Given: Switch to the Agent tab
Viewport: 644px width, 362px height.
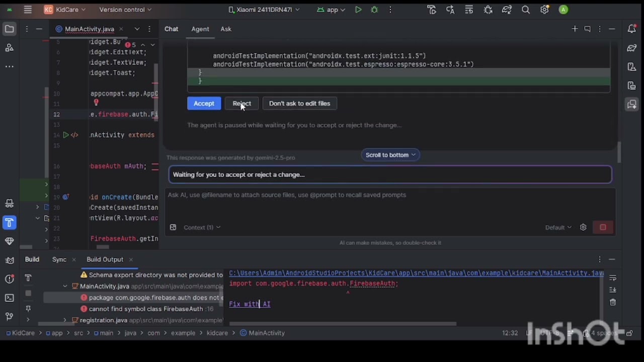Looking at the screenshot, I should (x=200, y=29).
